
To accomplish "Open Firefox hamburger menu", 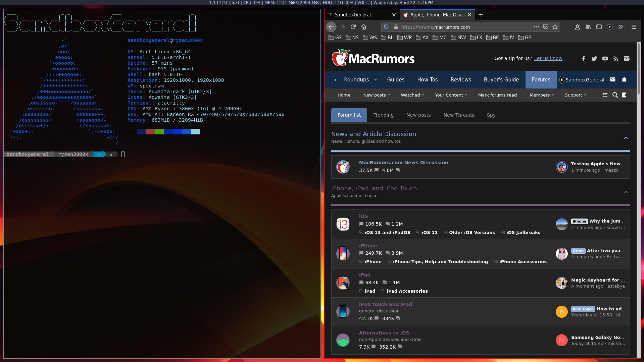I will pos(634,27).
